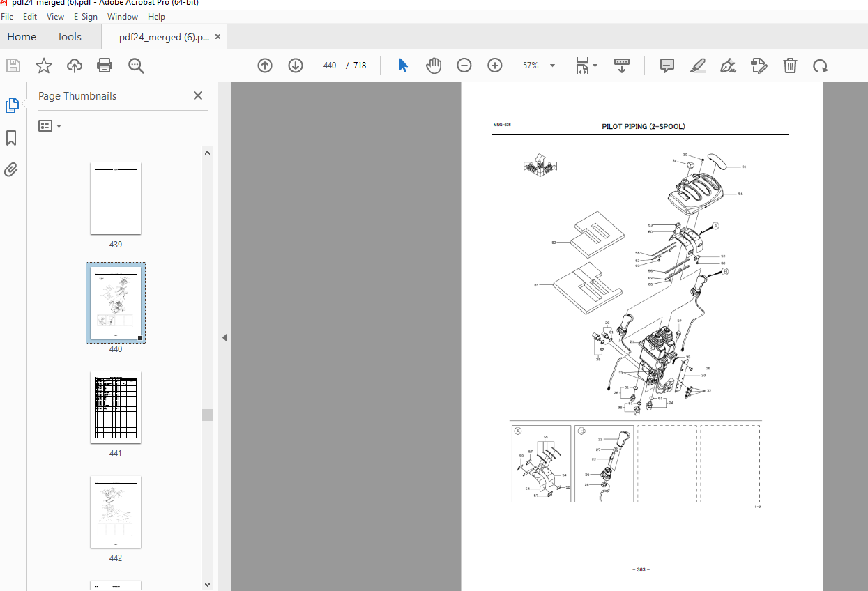The height and width of the screenshot is (591, 868).
Task: Click the scrolling mode keyboard icon
Action: pyautogui.click(x=622, y=66)
